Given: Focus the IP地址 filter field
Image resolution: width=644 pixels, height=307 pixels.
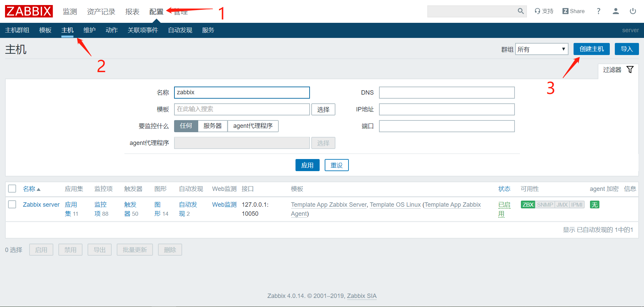Looking at the screenshot, I should pyautogui.click(x=447, y=109).
